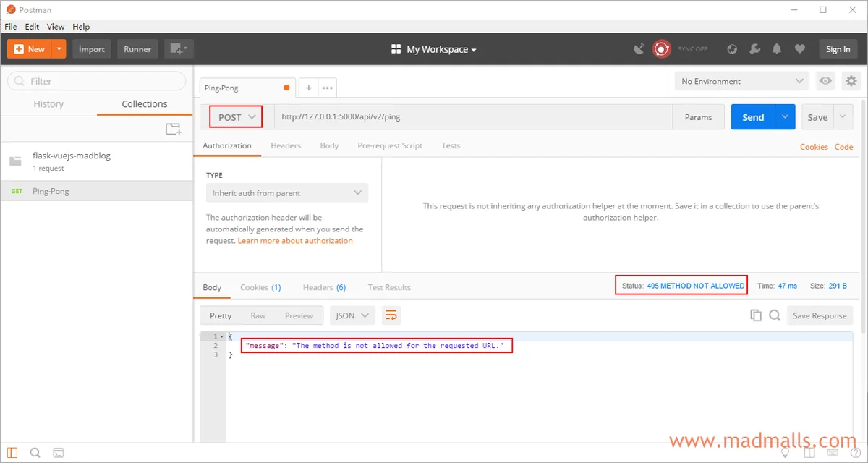Switch response view to Pretty
Image resolution: width=868 pixels, height=463 pixels.
coord(221,315)
